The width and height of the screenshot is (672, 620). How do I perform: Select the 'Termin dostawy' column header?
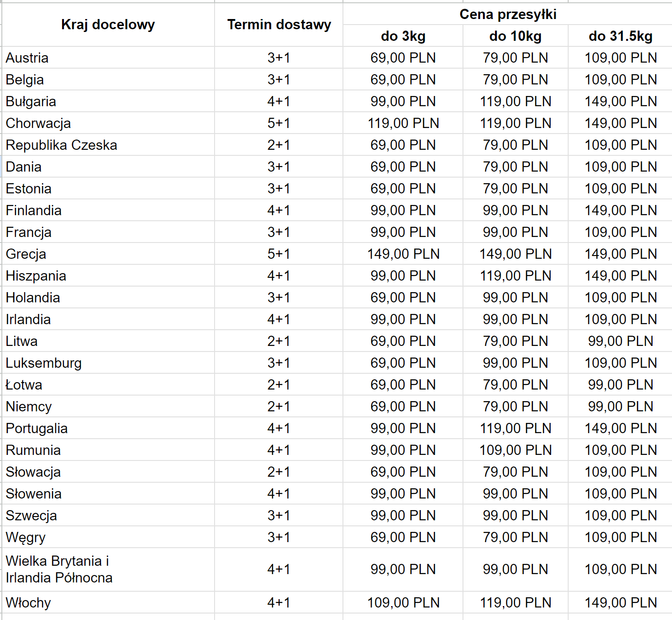pos(279,25)
